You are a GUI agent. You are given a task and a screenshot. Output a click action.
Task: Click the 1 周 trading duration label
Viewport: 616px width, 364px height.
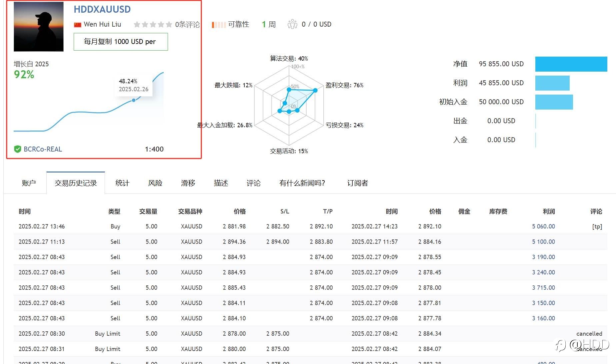click(269, 24)
